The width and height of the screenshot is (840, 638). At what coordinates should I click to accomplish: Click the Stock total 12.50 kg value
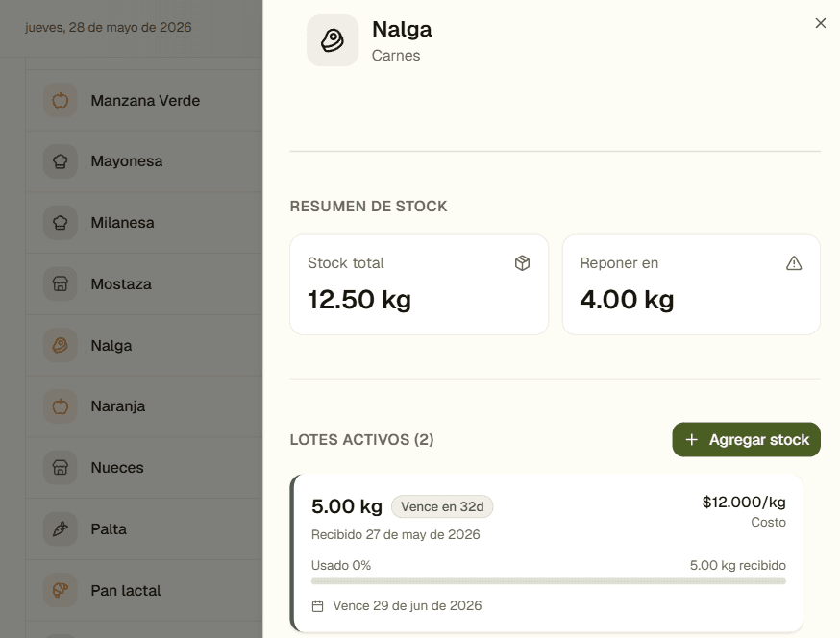(x=358, y=300)
